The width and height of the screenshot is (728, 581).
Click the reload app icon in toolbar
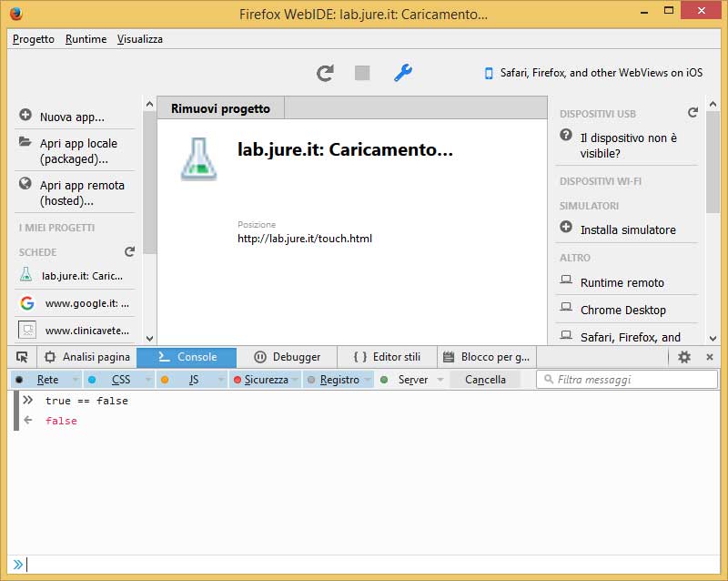pyautogui.click(x=325, y=73)
